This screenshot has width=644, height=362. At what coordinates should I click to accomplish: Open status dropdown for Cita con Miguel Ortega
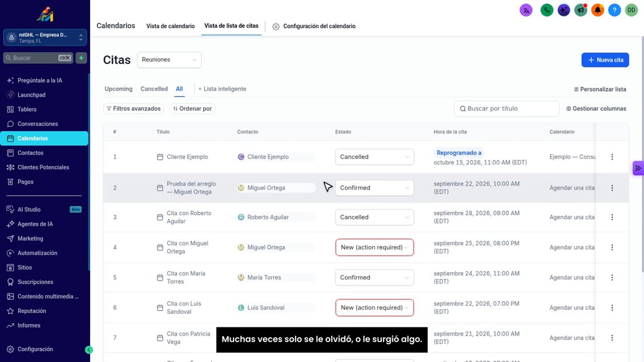(375, 247)
